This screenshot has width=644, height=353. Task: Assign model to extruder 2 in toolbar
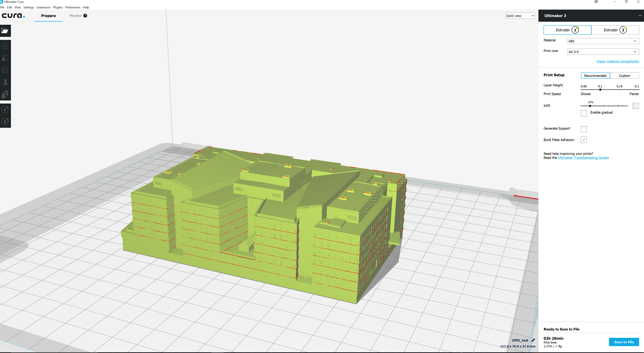tap(5, 122)
